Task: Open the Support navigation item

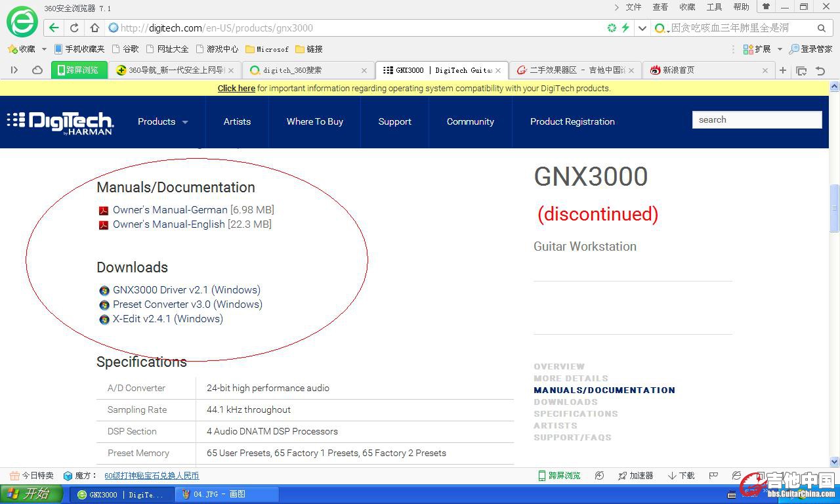Action: click(x=394, y=122)
